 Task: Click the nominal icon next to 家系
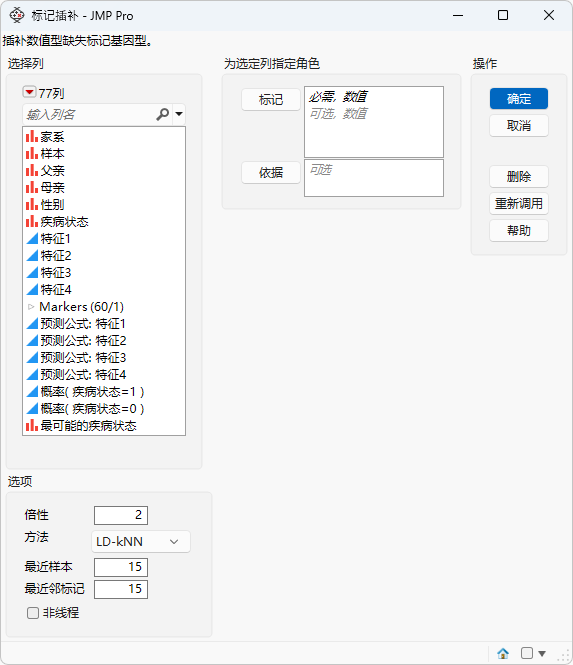click(32, 137)
